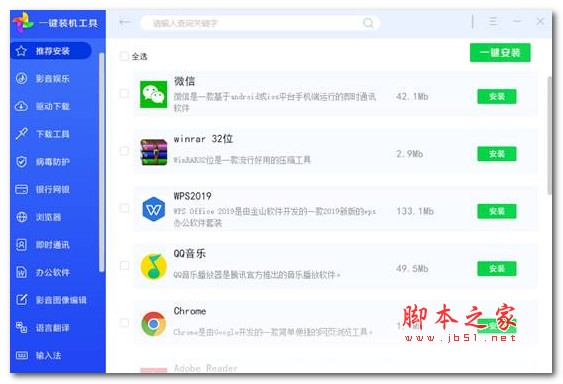
Task: Click the WPS2019 title text
Action: click(x=192, y=196)
